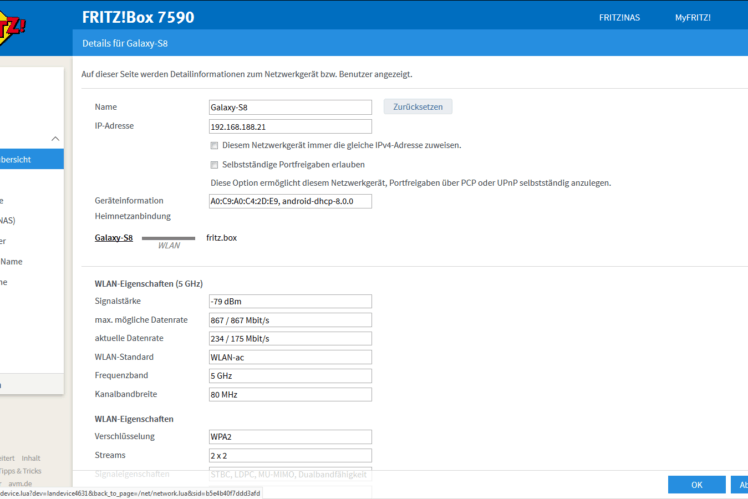Viewport: 748px width, 499px height.
Task: Click the aktuelle Datenrate field 234 / 175 Mbit/s
Action: (290, 339)
